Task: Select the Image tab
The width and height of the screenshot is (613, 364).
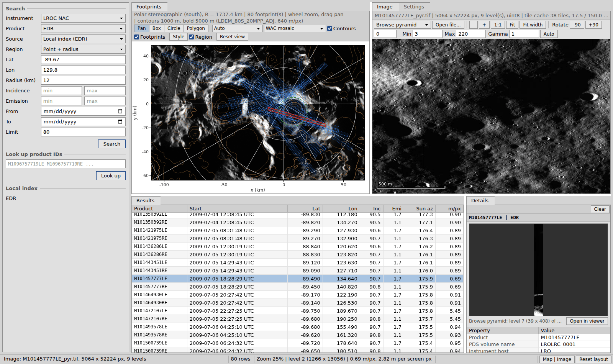Action: [385, 7]
